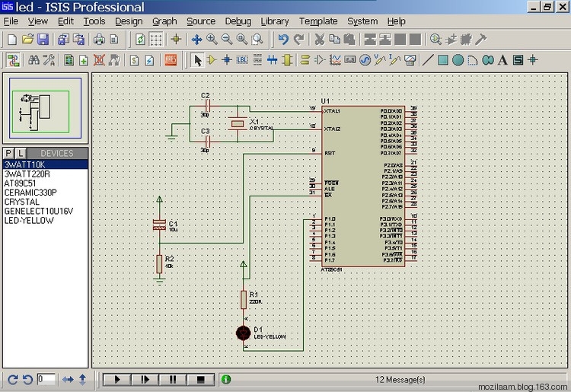Pick the wire label LBL tool
The height and width of the screenshot is (392, 571).
click(x=242, y=59)
